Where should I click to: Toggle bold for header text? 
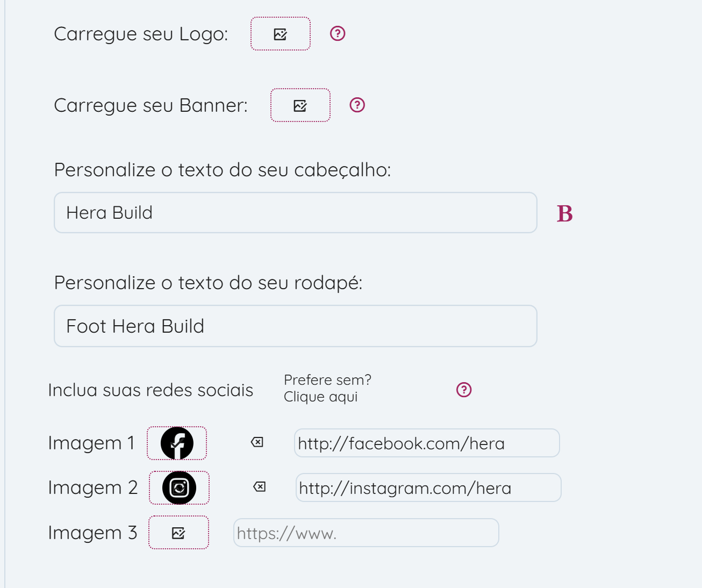click(x=564, y=213)
